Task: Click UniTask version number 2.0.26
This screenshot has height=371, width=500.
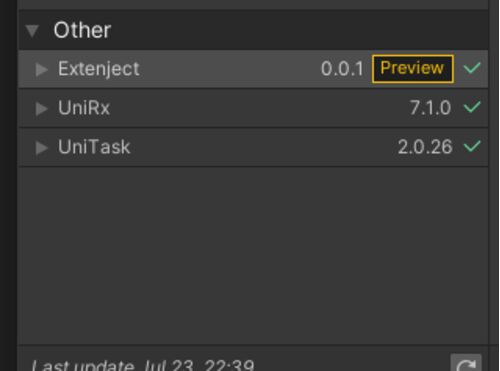Action: 425,147
